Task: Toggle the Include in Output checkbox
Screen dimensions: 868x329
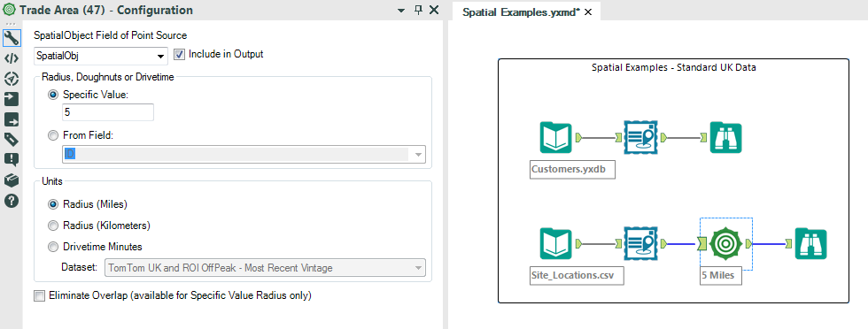Action: (x=179, y=54)
